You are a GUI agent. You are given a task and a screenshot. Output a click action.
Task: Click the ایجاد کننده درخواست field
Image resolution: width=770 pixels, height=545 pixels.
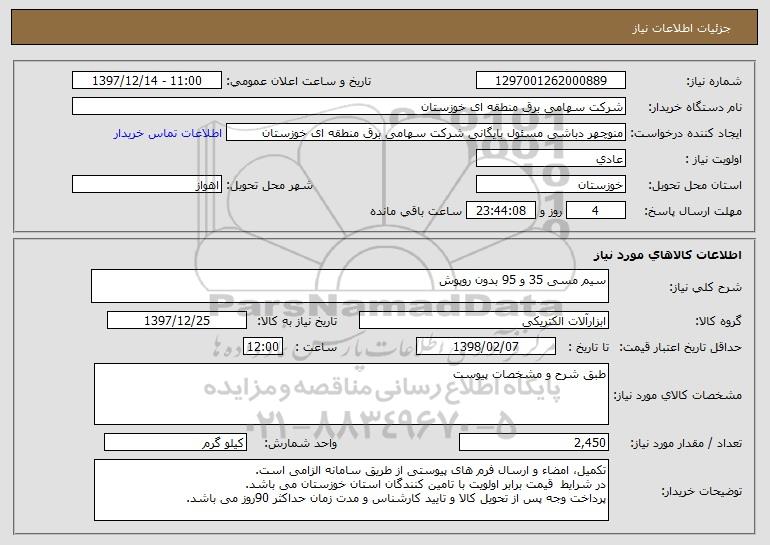(426, 133)
